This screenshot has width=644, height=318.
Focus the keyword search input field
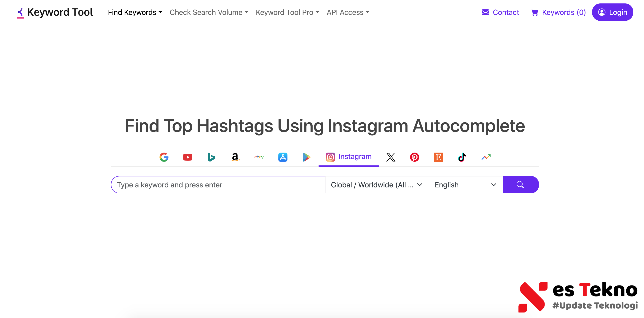tap(218, 185)
